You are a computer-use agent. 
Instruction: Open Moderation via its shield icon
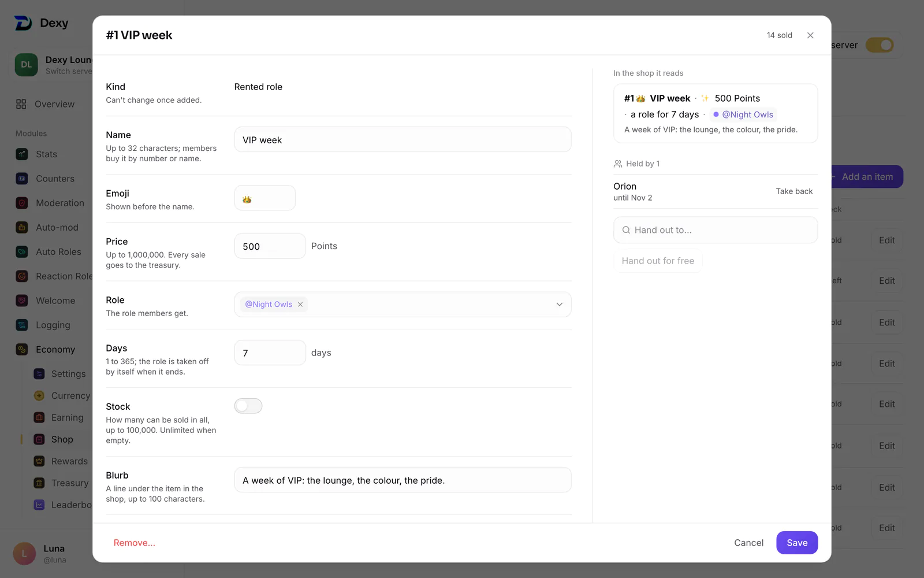(22, 203)
